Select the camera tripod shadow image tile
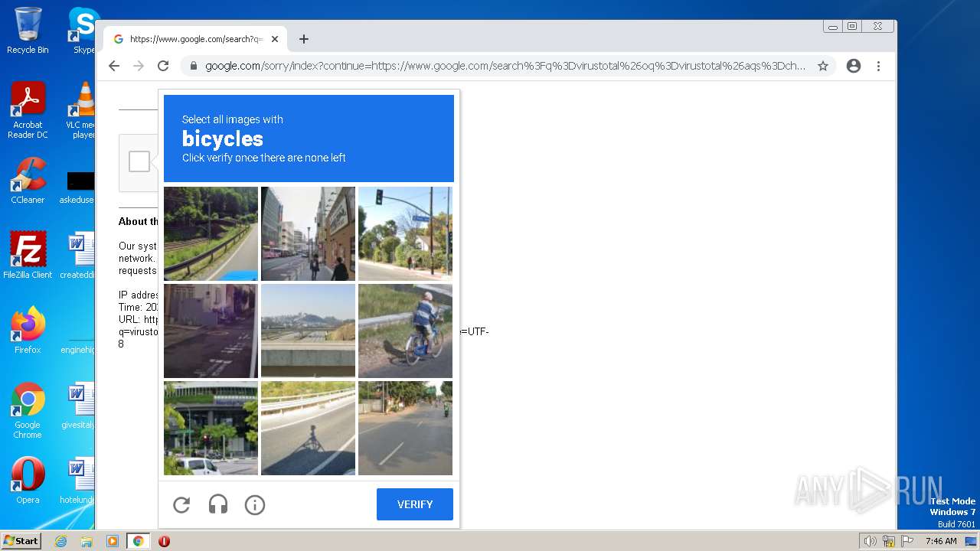Image resolution: width=980 pixels, height=551 pixels. click(308, 428)
